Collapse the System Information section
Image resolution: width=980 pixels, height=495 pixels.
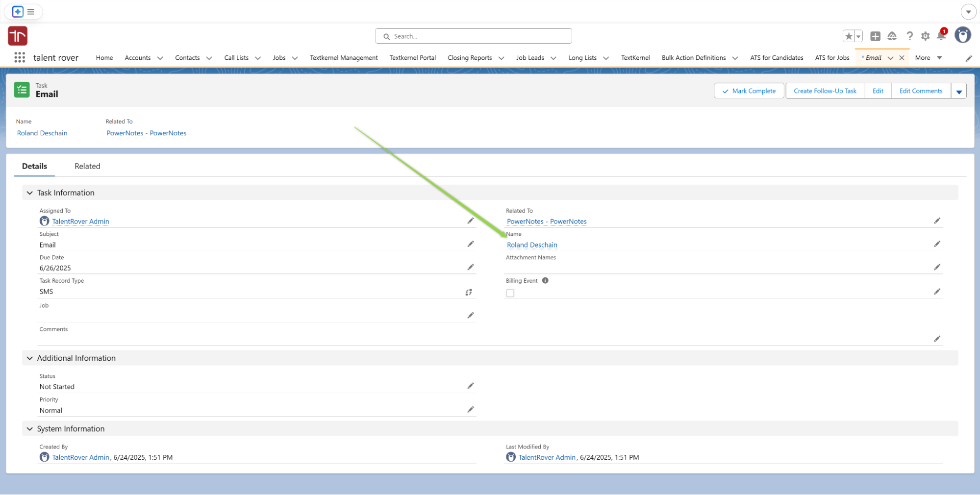tap(30, 429)
